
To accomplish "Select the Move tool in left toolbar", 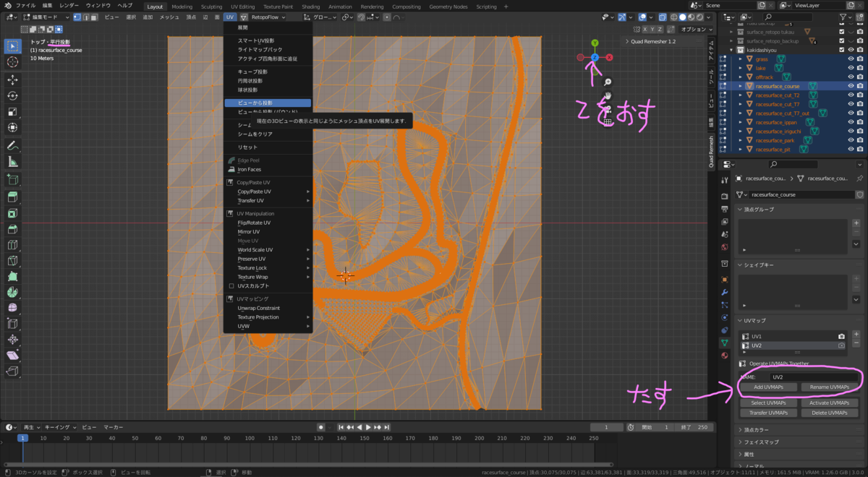I will [x=12, y=79].
